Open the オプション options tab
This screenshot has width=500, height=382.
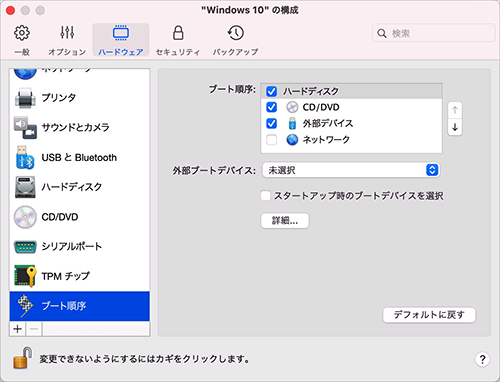[x=67, y=40]
